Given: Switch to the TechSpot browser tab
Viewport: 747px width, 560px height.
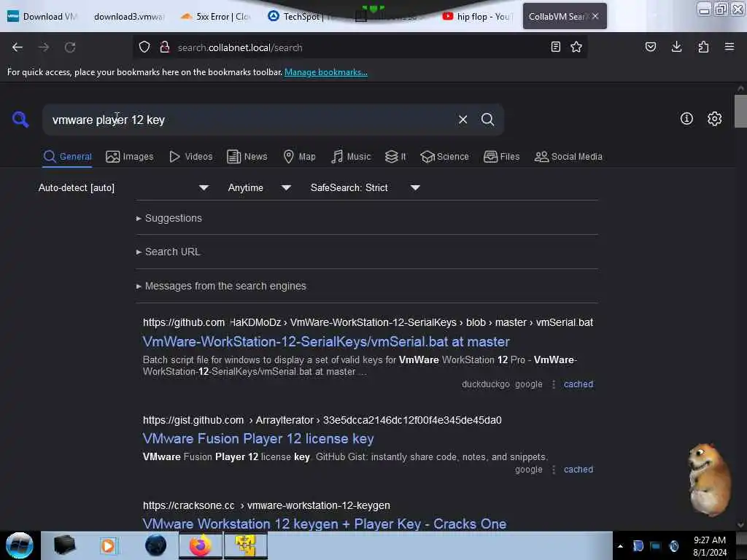Looking at the screenshot, I should 302,17.
